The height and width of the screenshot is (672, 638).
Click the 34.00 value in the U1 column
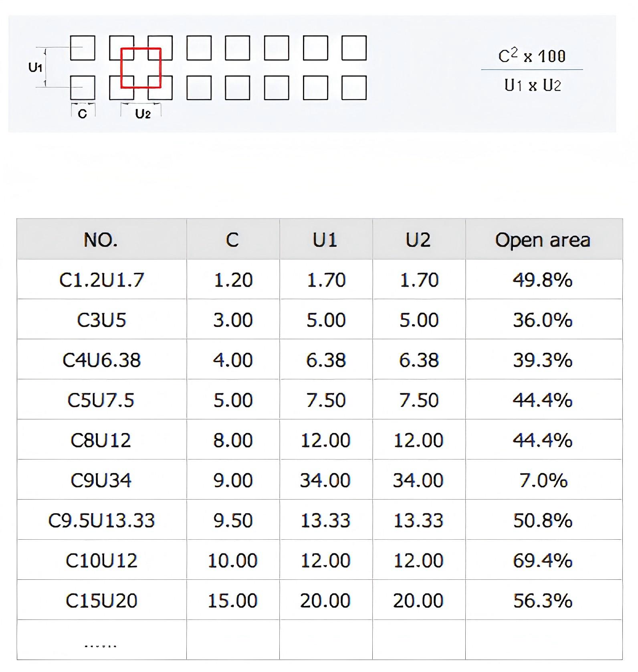point(325,480)
